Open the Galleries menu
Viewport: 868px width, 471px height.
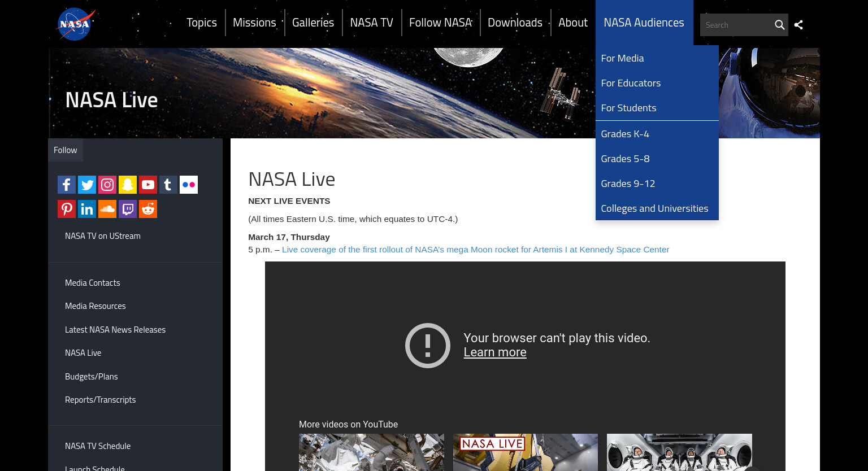tap(313, 23)
